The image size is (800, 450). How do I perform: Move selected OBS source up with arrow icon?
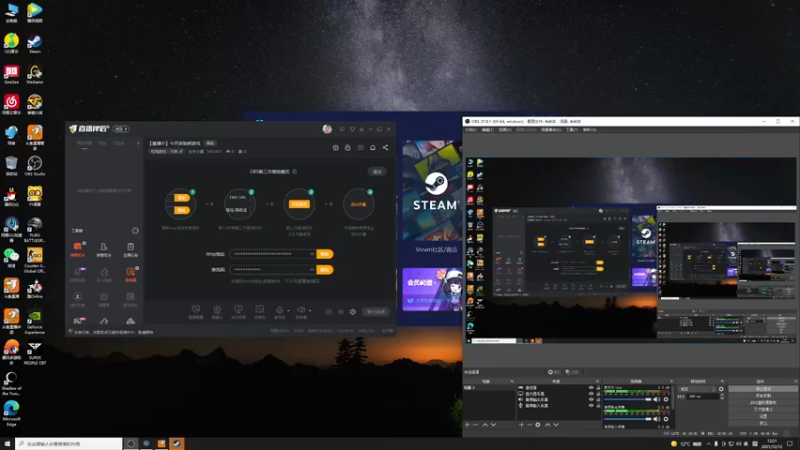pyautogui.click(x=547, y=424)
